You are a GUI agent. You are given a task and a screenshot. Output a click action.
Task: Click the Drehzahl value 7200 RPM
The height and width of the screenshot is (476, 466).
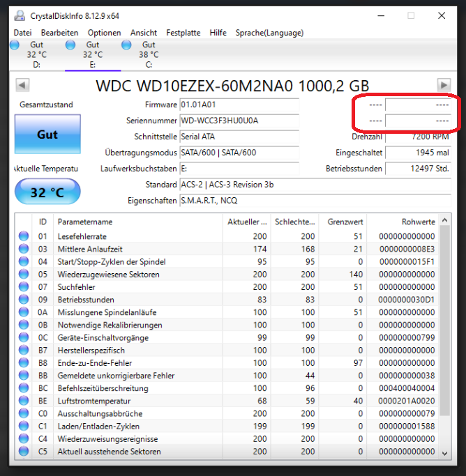pos(418,137)
